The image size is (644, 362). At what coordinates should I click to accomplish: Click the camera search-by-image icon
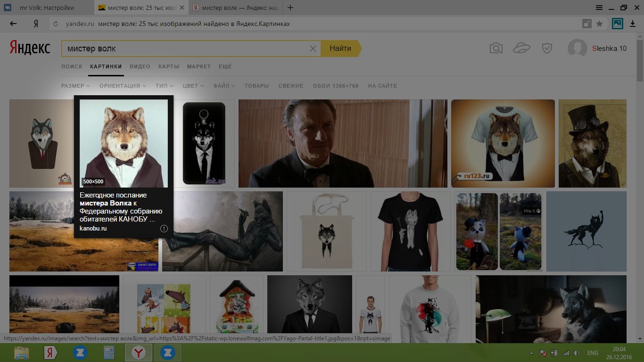click(x=496, y=48)
